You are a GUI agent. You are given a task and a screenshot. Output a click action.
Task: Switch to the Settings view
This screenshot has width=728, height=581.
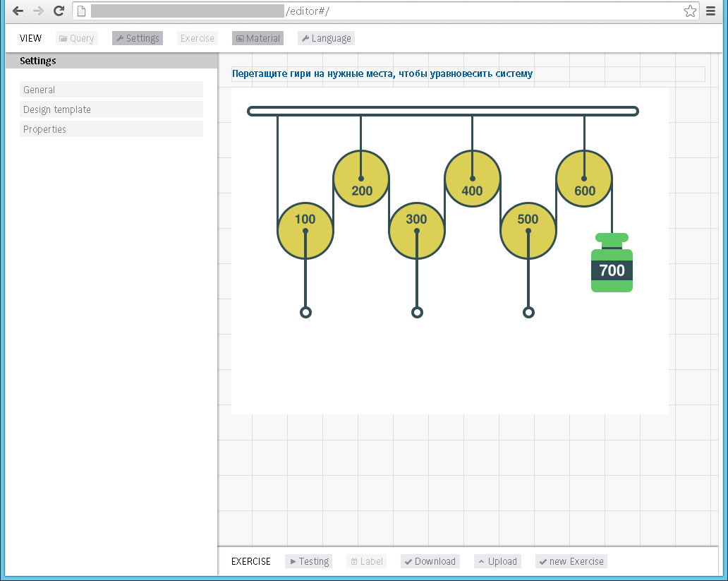click(x=138, y=38)
